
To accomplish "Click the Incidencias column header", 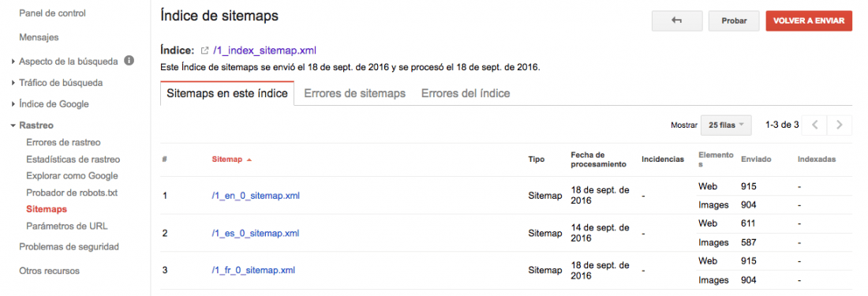I will [663, 159].
